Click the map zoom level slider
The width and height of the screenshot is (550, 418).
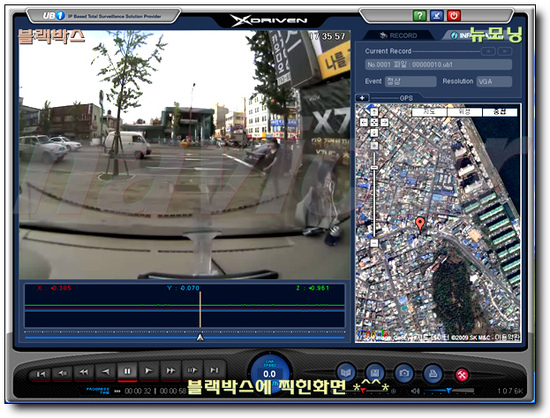[374, 168]
